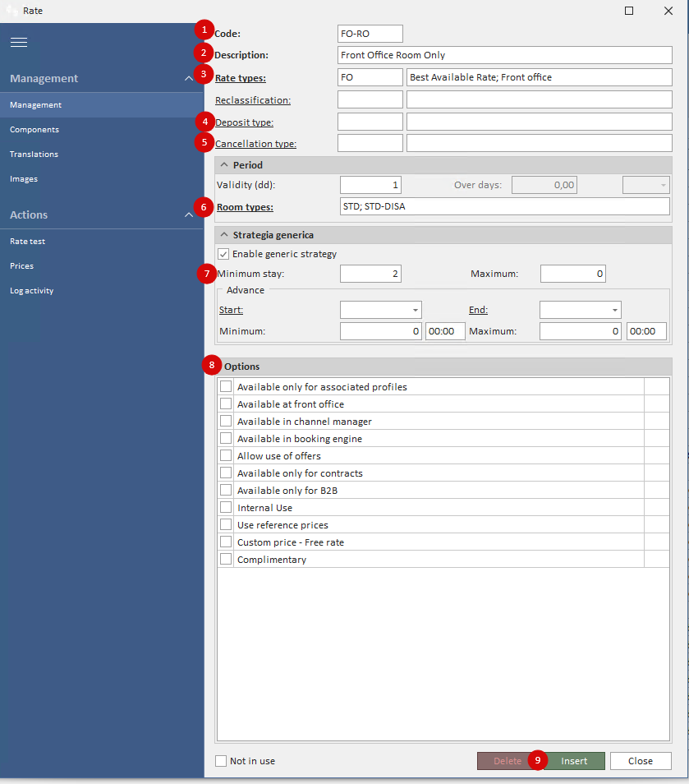Uncheck Enable generic strategy

223,254
